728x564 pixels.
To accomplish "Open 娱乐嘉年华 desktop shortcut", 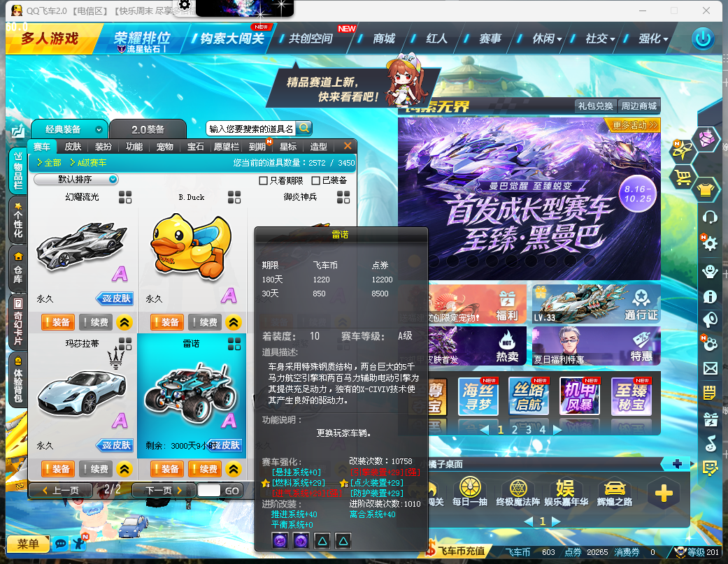I will tap(566, 492).
